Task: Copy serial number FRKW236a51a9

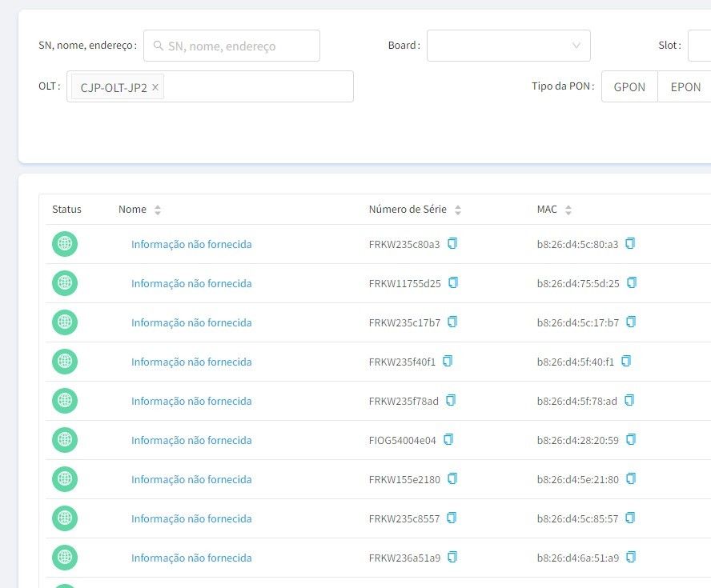Action: pos(453,557)
